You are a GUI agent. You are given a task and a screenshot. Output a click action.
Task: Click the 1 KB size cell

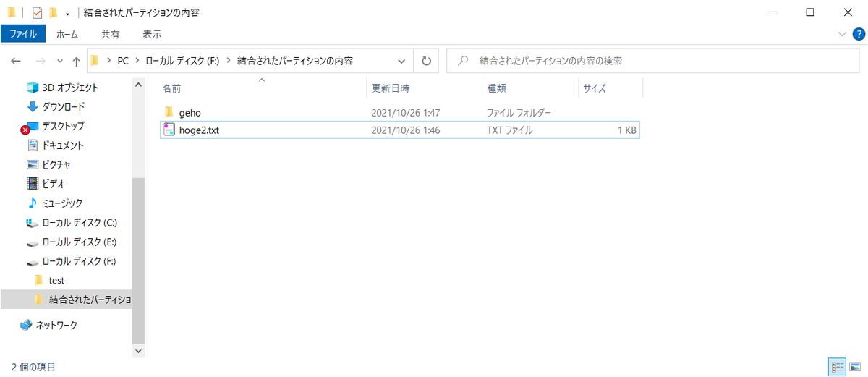coord(626,131)
